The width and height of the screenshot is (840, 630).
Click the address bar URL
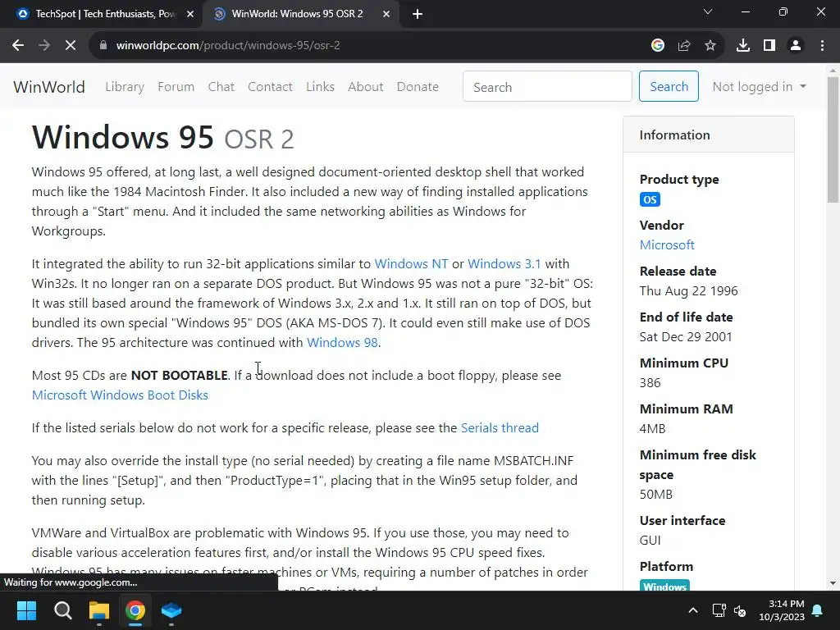[228, 46]
